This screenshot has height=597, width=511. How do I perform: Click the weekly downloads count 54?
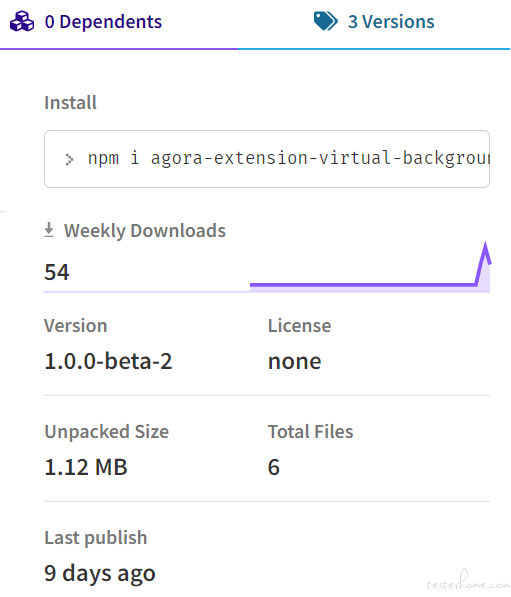pyautogui.click(x=57, y=272)
